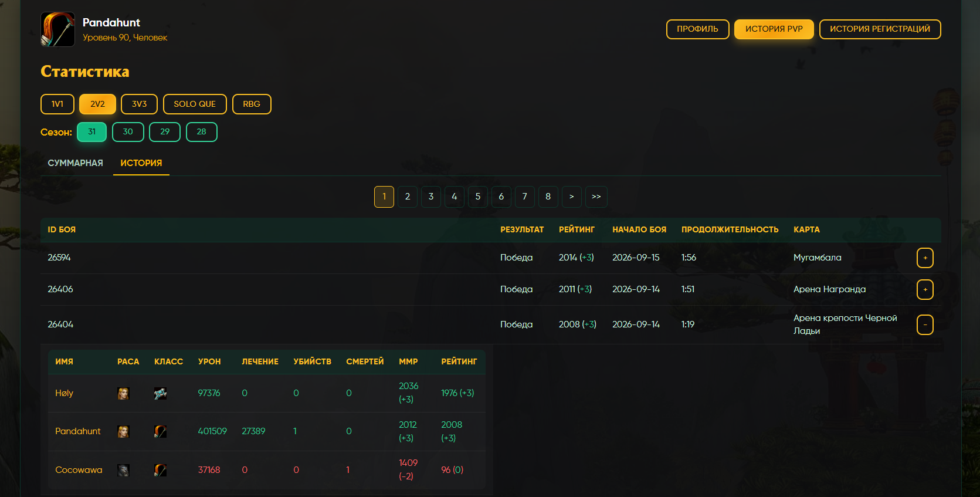Open the Суммарная tab
980x497 pixels.
[x=75, y=163]
